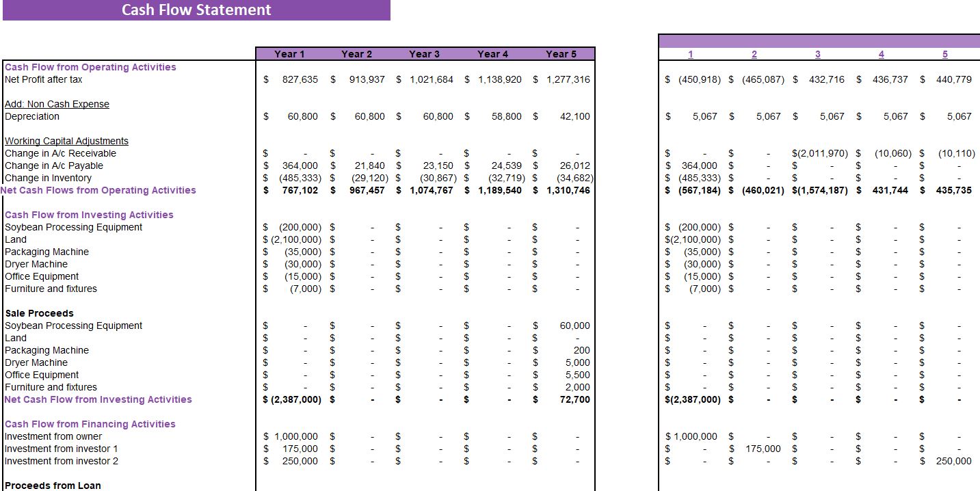Select the Proceeds from Loan heading
This screenshot has height=491, width=980.
(x=51, y=486)
